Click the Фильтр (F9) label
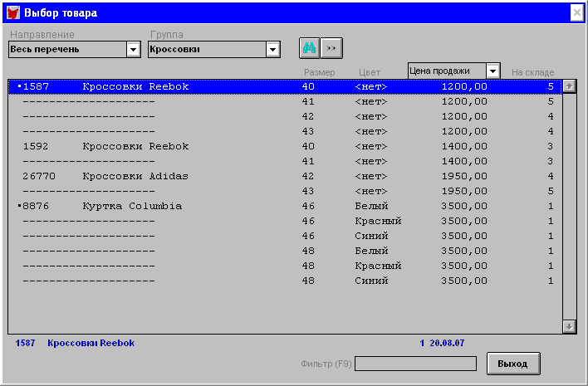Image resolution: width=588 pixels, height=386 pixels. click(x=326, y=364)
